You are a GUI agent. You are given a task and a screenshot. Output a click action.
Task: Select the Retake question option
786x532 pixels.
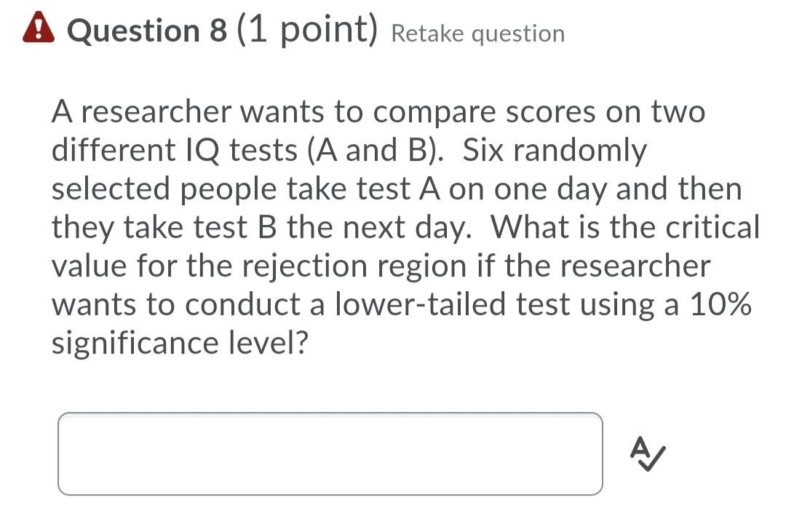pyautogui.click(x=477, y=33)
